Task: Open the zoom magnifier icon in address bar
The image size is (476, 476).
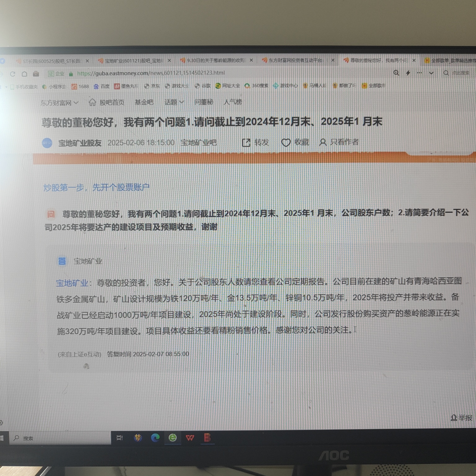Action: tap(396, 73)
